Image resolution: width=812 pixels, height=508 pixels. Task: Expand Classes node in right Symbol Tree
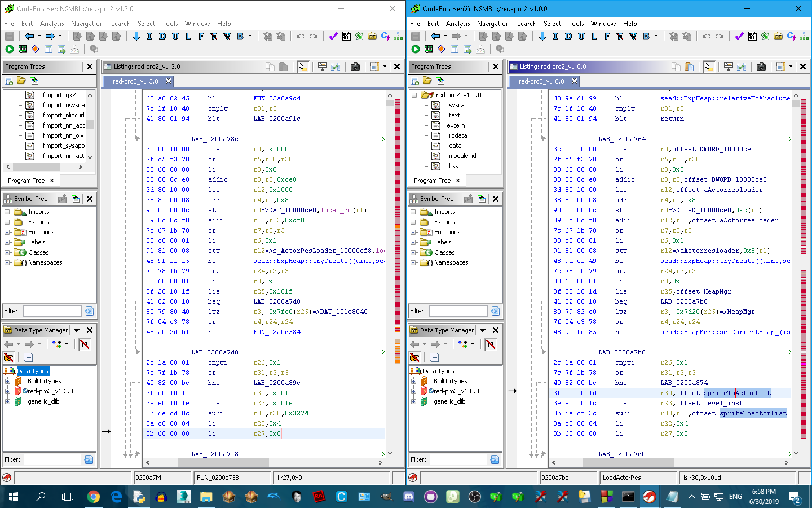[x=413, y=252]
